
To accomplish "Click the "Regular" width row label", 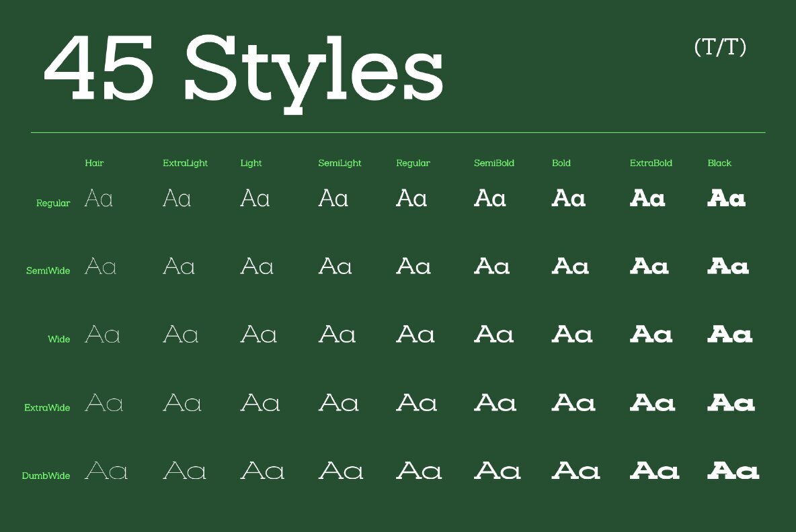I will (53, 204).
